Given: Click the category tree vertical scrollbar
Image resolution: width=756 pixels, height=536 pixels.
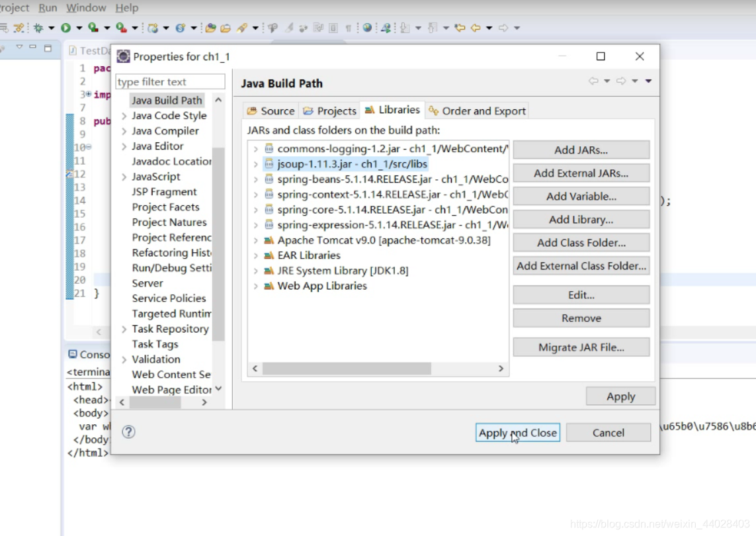Looking at the screenshot, I should [x=218, y=244].
